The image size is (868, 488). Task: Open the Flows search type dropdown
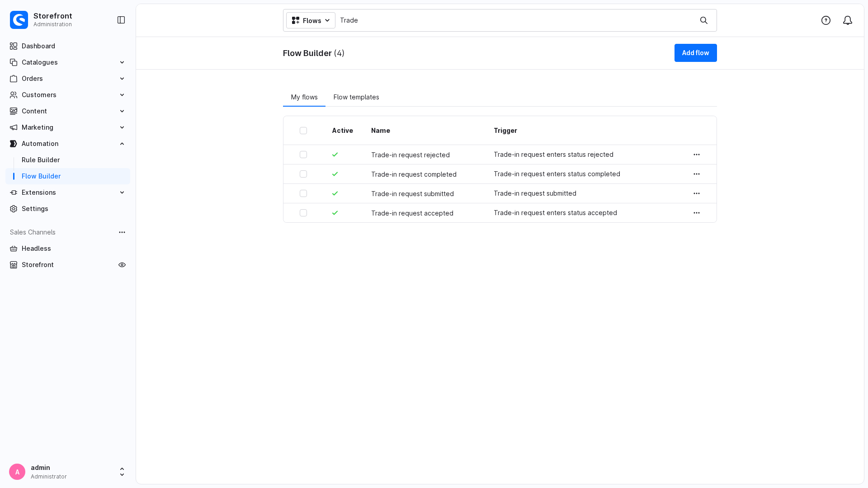[x=311, y=20]
